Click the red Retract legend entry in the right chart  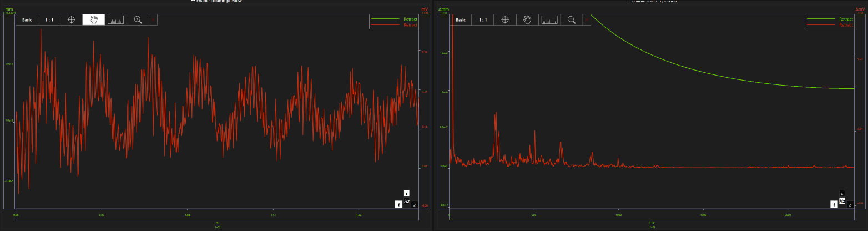(829, 25)
